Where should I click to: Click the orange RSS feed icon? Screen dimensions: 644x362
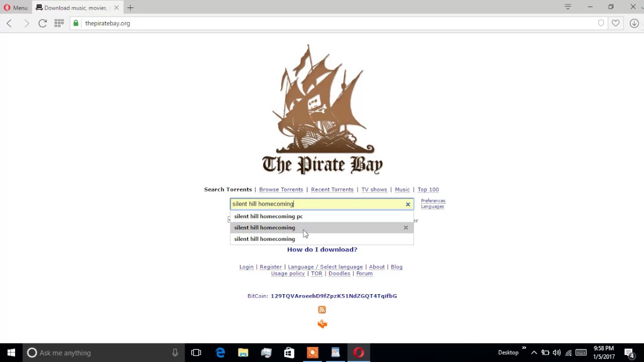click(322, 310)
